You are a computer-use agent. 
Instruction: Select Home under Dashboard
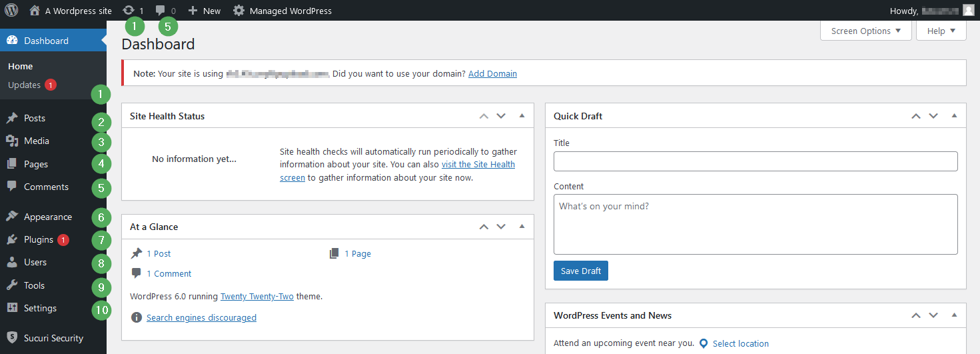pyautogui.click(x=21, y=66)
